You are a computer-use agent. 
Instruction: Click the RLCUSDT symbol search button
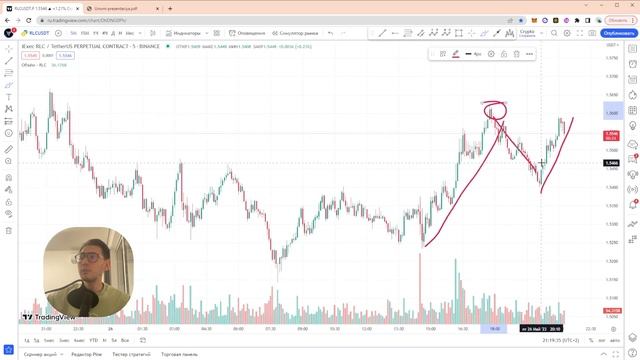(36, 33)
